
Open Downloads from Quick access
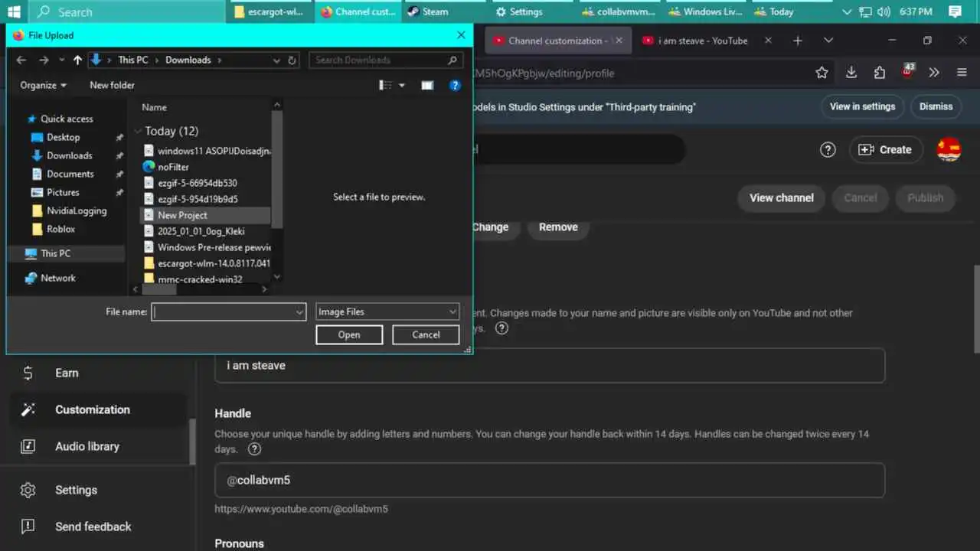coord(69,155)
